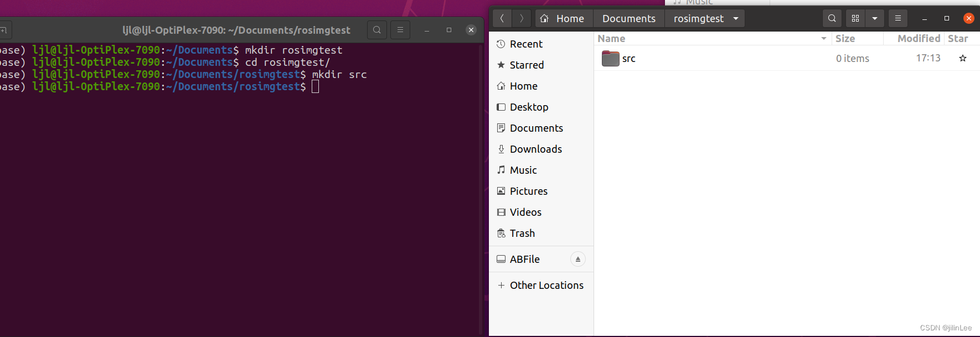Viewport: 980px width, 337px height.
Task: Maximize the terminal window
Action: 449,30
